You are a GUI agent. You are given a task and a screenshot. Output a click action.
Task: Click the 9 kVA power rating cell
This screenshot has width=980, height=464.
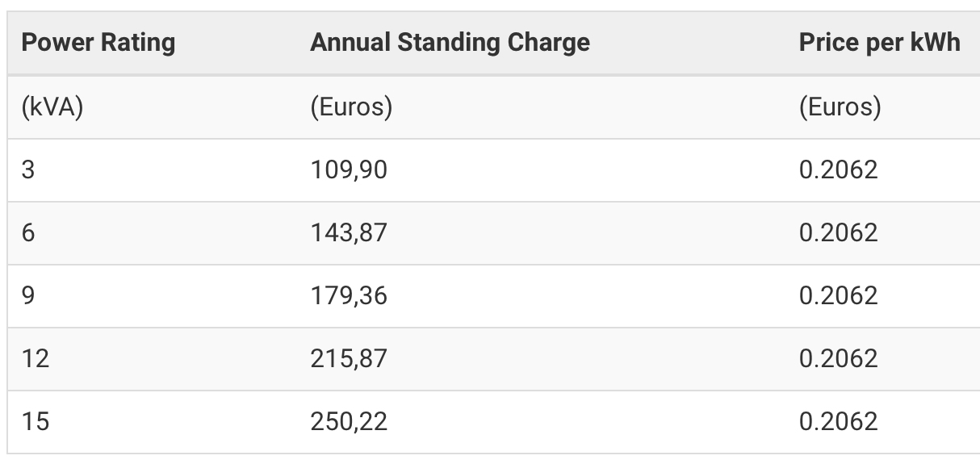[28, 296]
